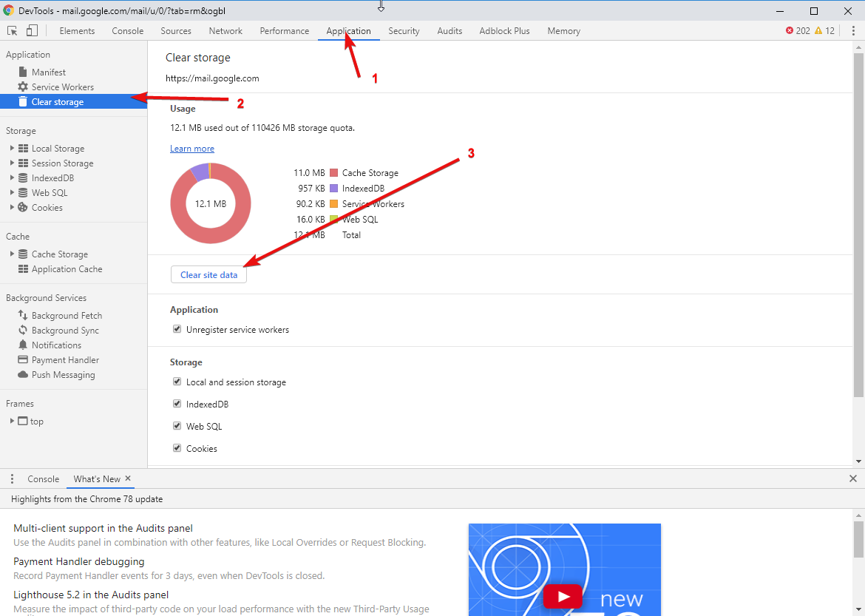Click the Cache Storage red legend swatch
Viewport: 865px width, 616px height.
tap(333, 173)
